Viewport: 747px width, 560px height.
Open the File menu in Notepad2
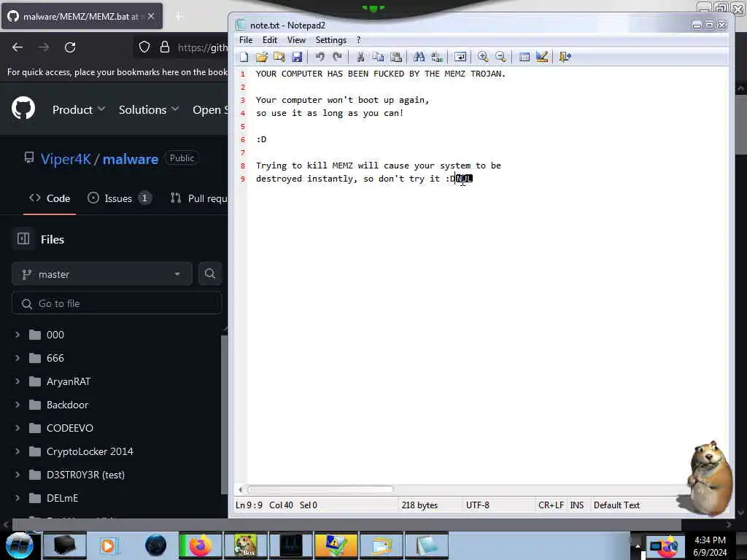[x=246, y=40]
